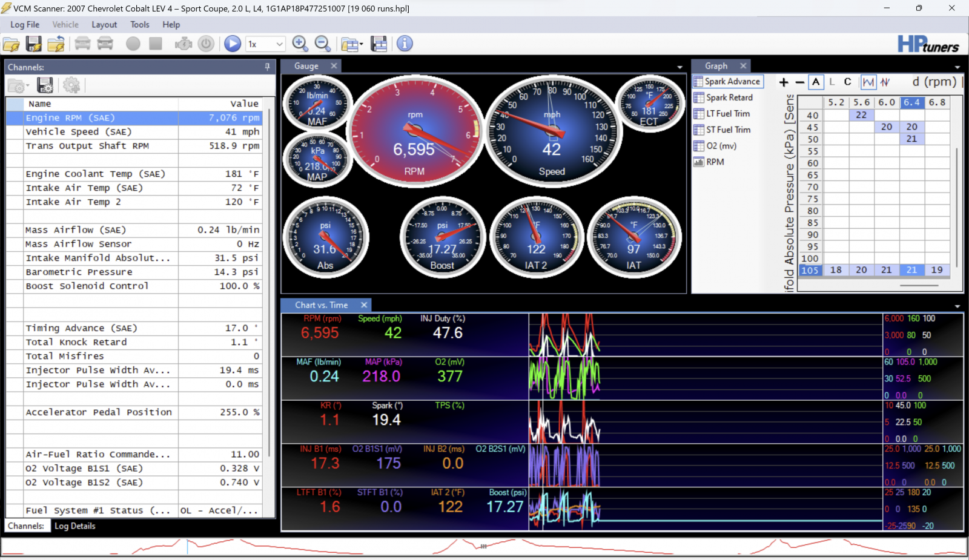The height and width of the screenshot is (560, 969).
Task: Close the Gauge tab
Action: point(334,66)
